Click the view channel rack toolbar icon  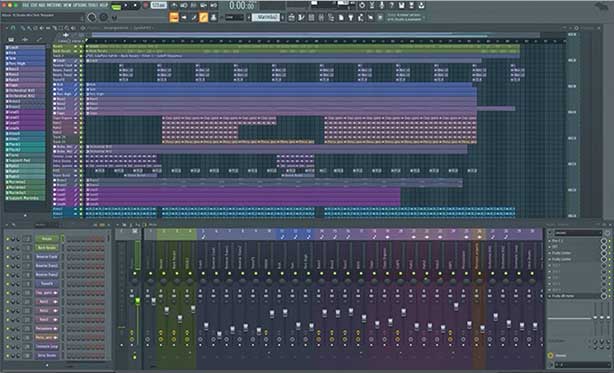click(x=311, y=18)
